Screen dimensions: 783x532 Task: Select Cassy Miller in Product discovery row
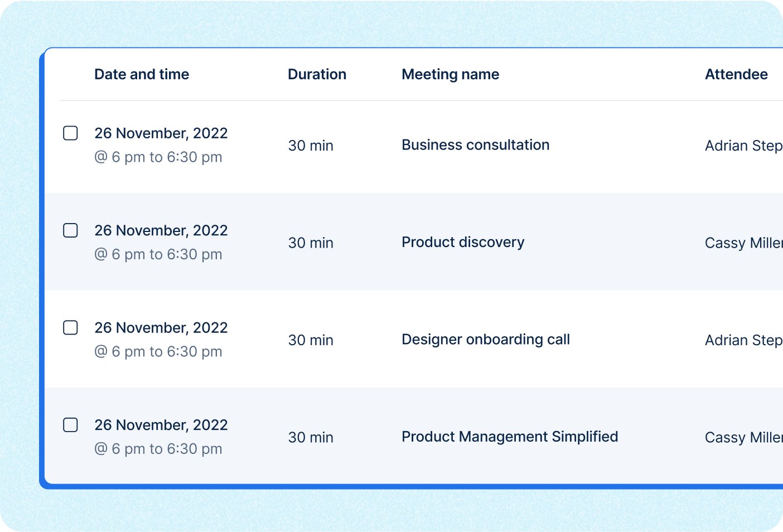pyautogui.click(x=744, y=243)
